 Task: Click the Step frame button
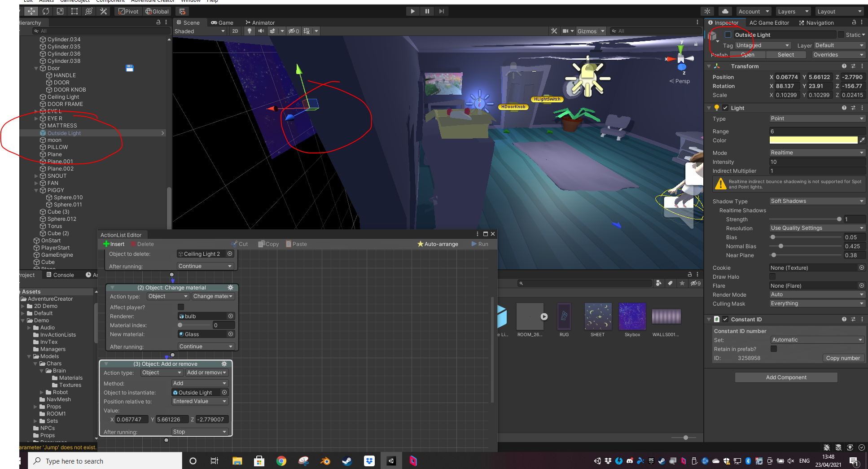(x=442, y=11)
